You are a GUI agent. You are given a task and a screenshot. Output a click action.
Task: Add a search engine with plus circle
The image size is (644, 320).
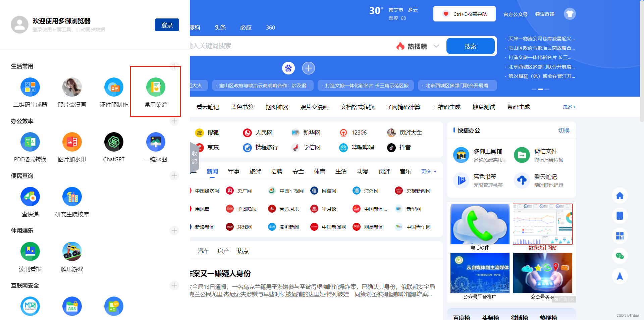point(309,68)
